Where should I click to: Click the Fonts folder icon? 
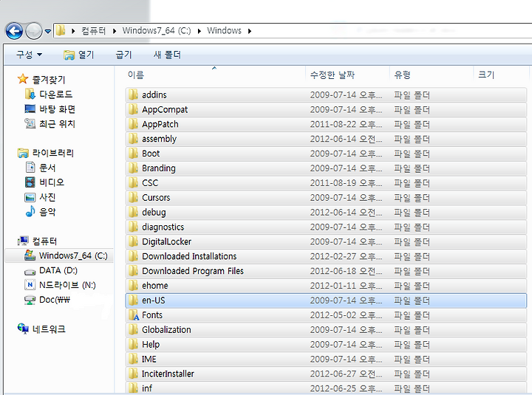point(134,315)
